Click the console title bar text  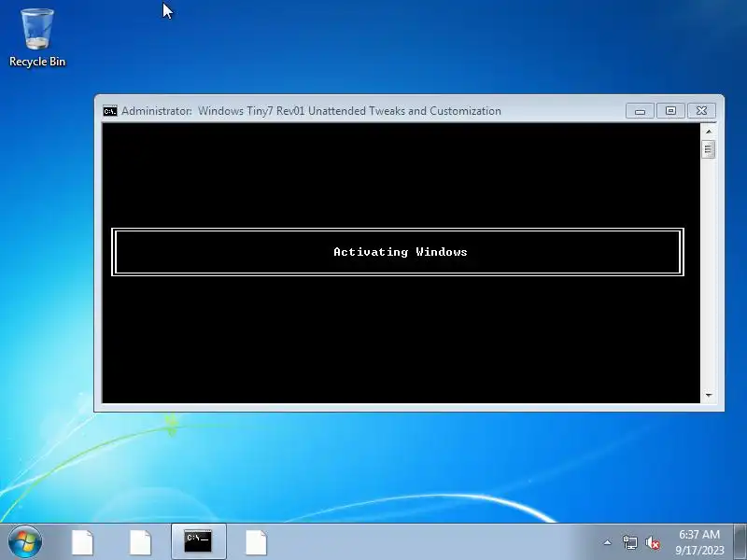coord(311,111)
